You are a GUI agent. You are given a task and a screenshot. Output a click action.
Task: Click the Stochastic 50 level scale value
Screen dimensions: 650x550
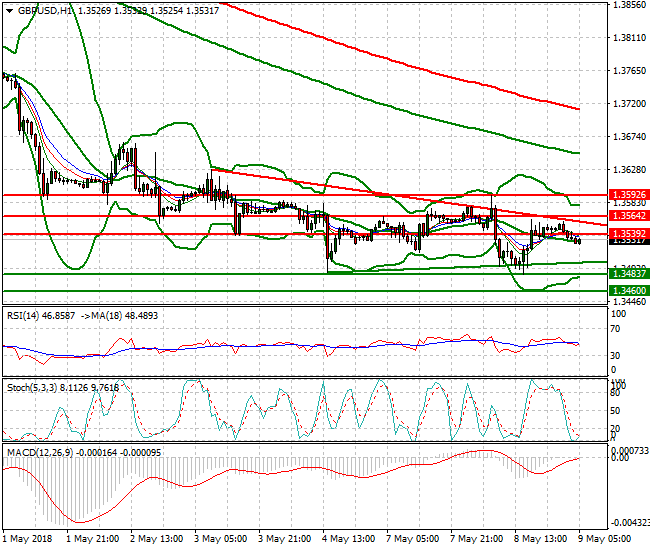pos(616,411)
